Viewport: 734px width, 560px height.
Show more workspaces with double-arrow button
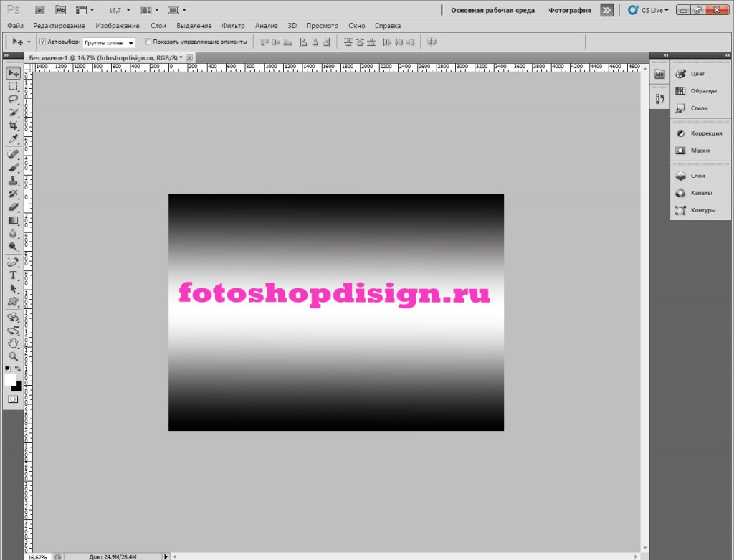pos(606,10)
